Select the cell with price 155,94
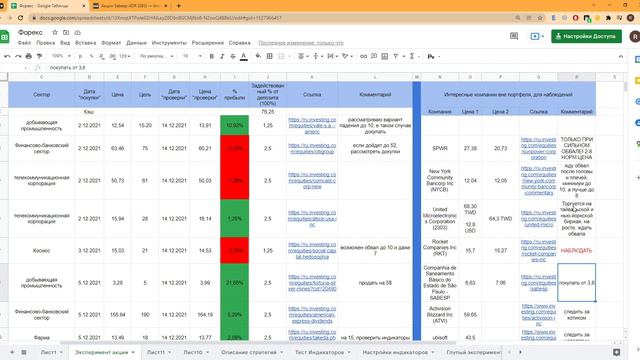 118,315
